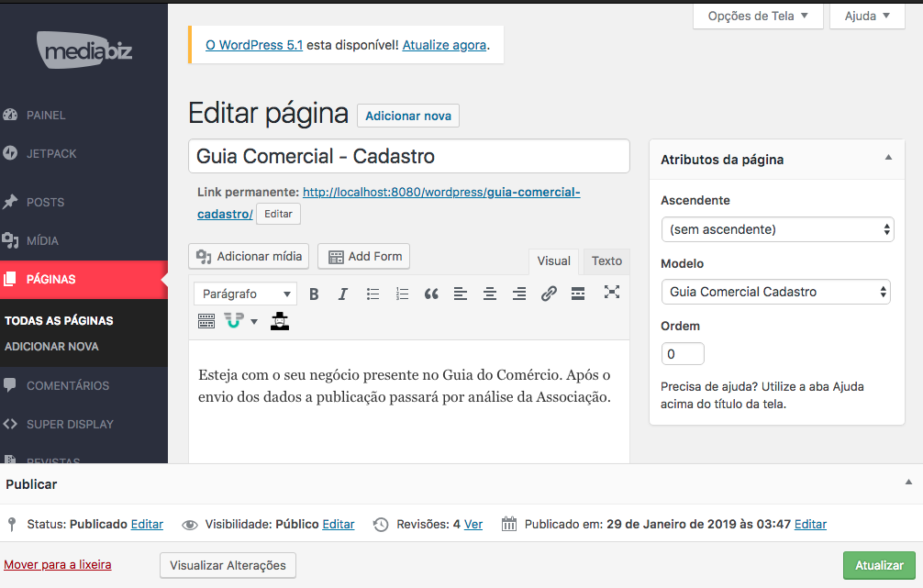The image size is (923, 588).
Task: Click Adicionar nova button beside title
Action: coord(408,116)
